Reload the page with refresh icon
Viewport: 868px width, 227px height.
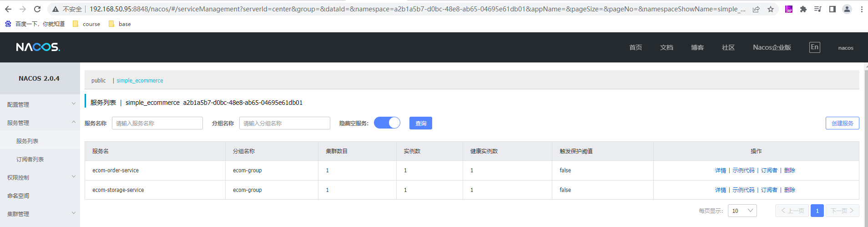(x=37, y=9)
